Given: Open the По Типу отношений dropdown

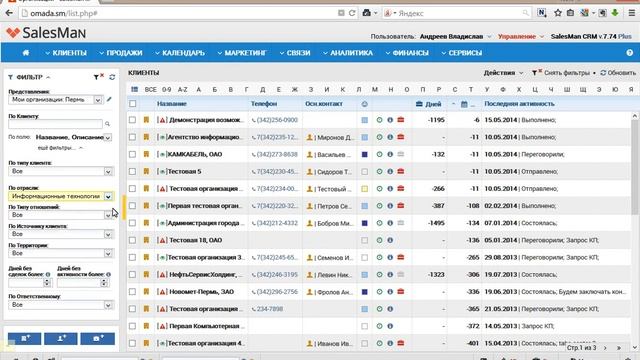Looking at the screenshot, I should [x=60, y=215].
